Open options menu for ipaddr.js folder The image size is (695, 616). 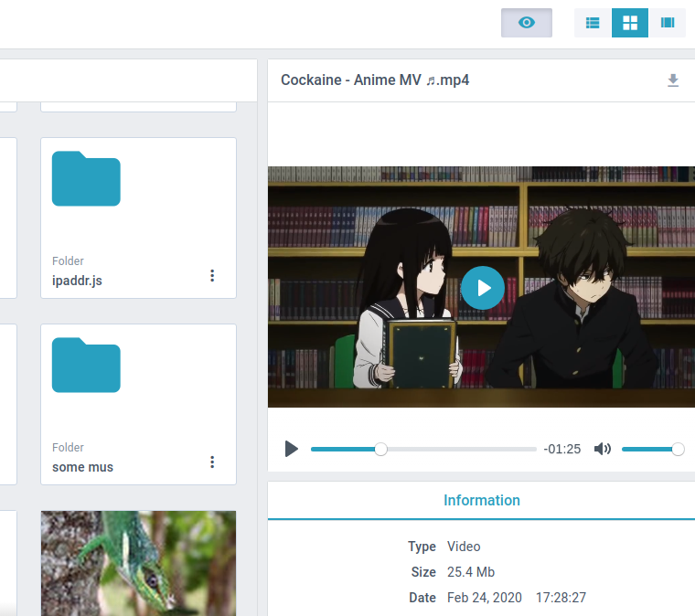tap(212, 276)
